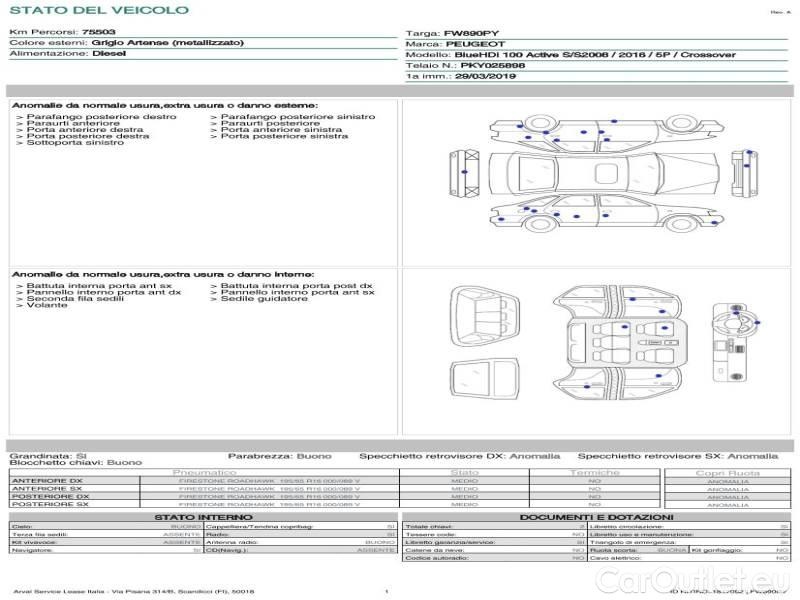The height and width of the screenshot is (600, 800).
Task: Click the 'Catene da neve' row
Action: 494,550
